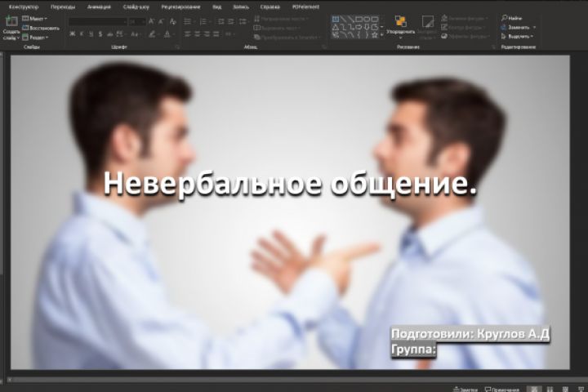
Task: Justify the text
Action: point(216,34)
